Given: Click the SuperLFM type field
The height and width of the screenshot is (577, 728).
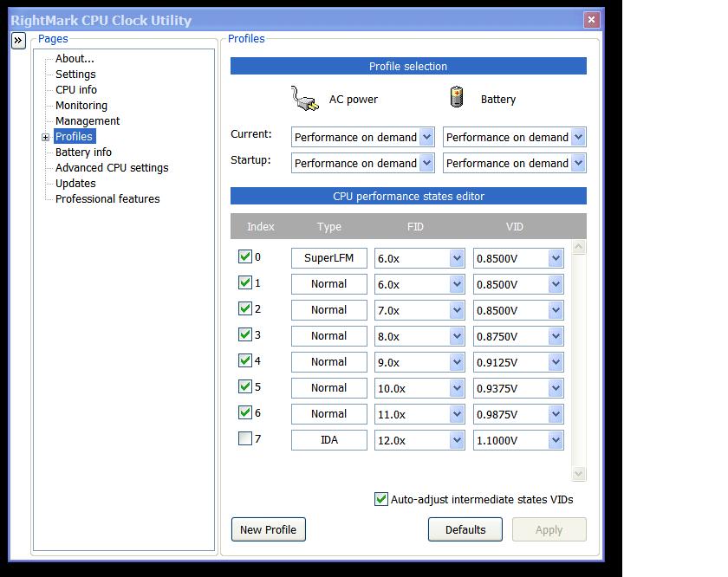Looking at the screenshot, I should tap(329, 258).
